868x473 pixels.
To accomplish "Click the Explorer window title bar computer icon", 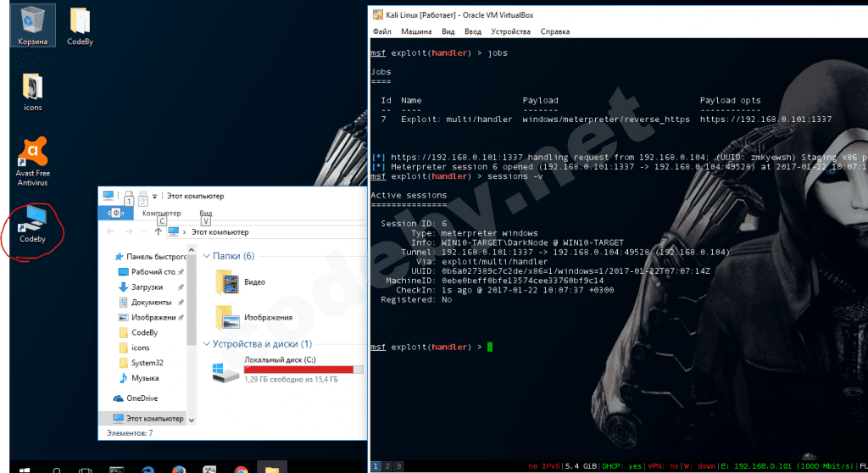I will point(108,196).
